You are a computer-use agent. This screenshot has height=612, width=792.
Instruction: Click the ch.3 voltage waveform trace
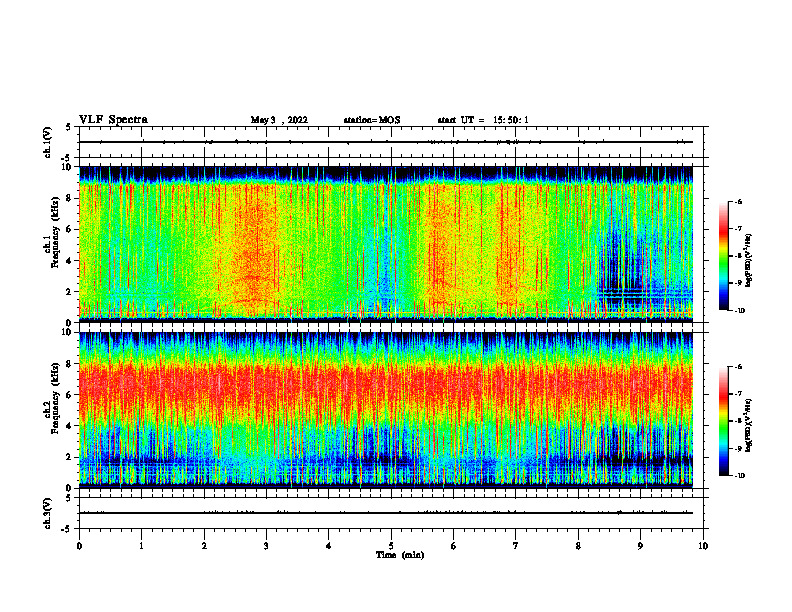pos(386,513)
